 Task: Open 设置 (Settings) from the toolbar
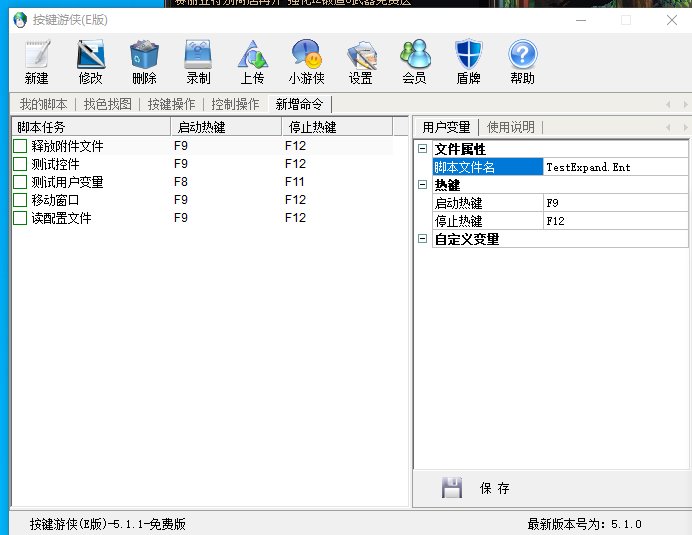click(x=361, y=55)
